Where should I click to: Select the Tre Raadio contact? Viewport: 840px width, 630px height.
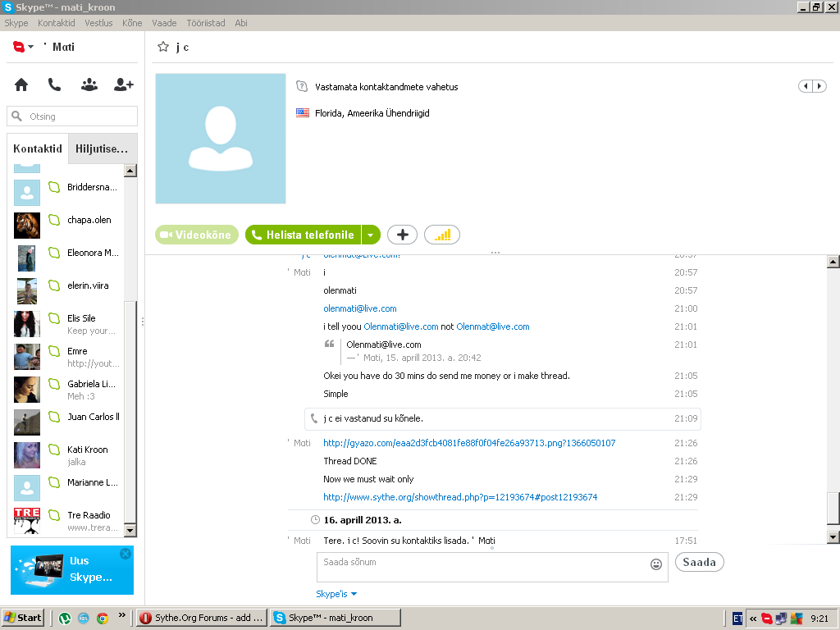67,520
